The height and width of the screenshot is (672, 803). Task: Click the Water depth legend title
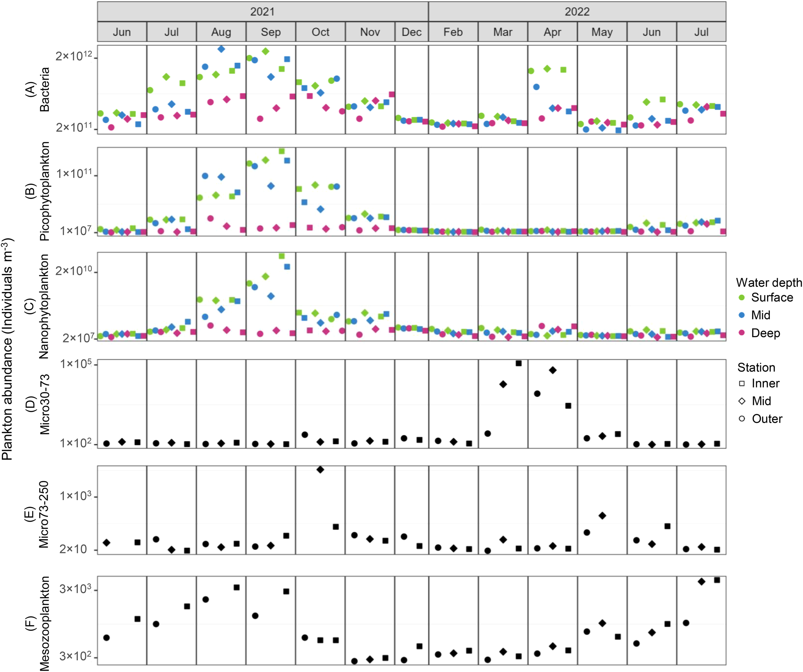[769, 282]
